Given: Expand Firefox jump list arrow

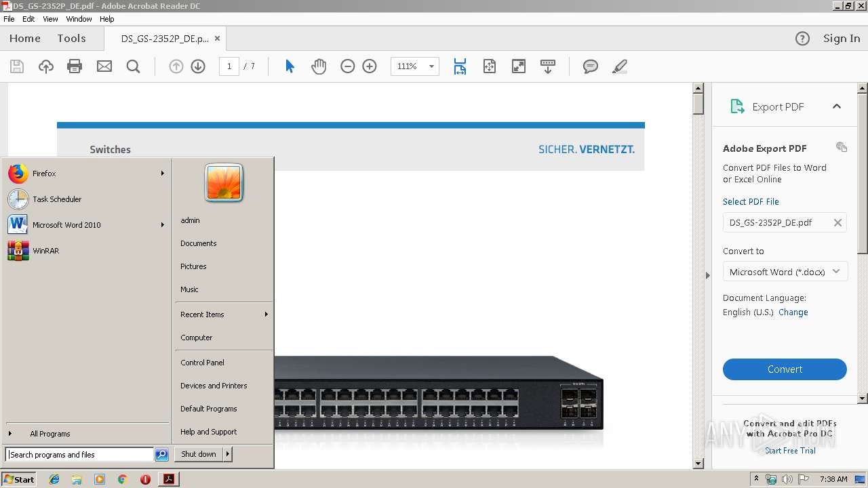Looking at the screenshot, I should click(163, 174).
